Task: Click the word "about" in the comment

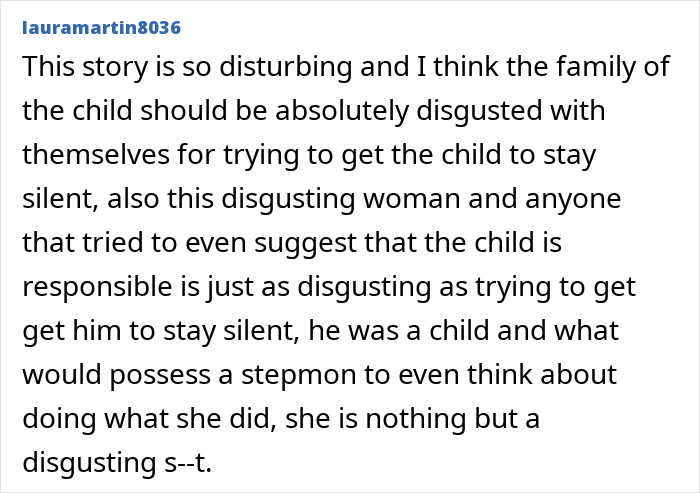Action: 578,374
